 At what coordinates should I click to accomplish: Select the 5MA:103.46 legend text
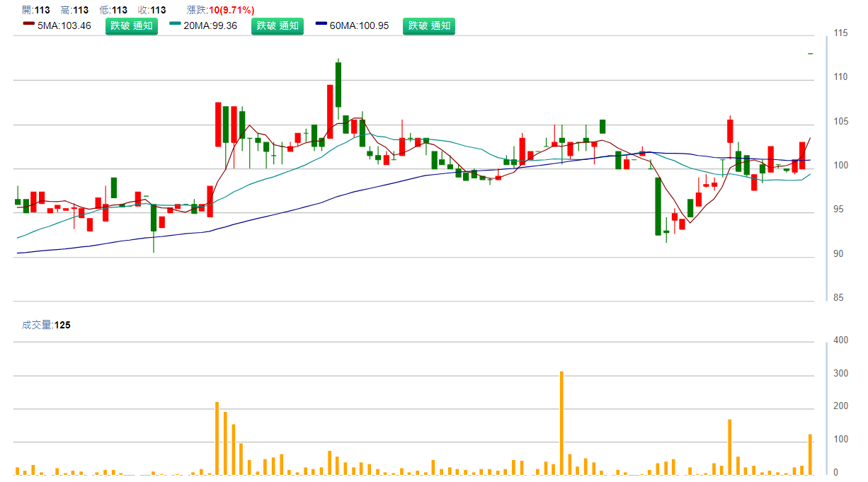(x=64, y=25)
